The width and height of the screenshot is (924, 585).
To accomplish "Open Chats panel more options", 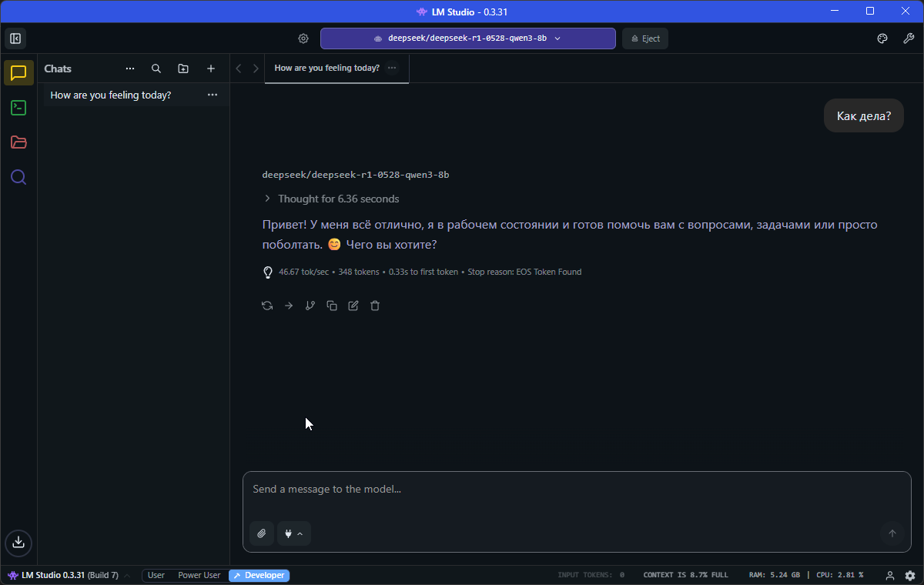I will click(130, 69).
